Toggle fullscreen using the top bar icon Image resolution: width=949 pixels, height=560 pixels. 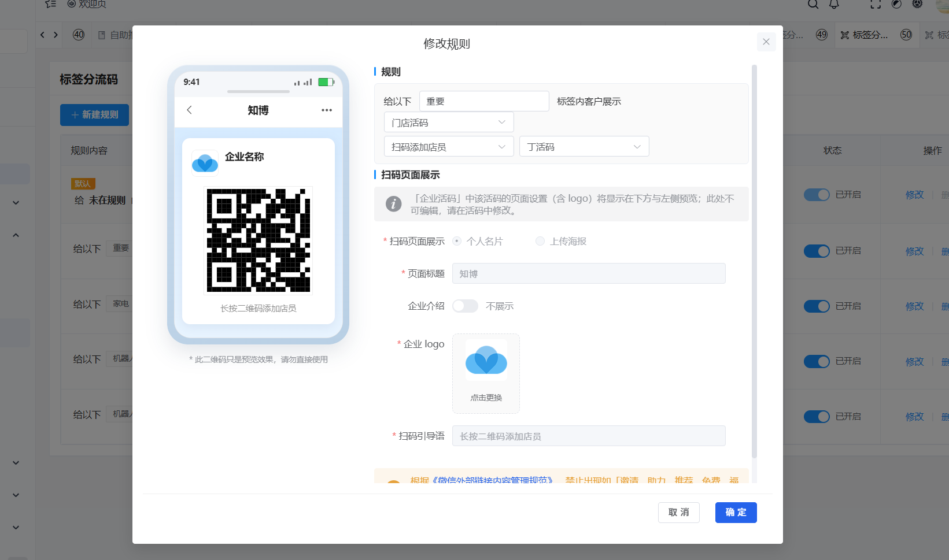876,5
